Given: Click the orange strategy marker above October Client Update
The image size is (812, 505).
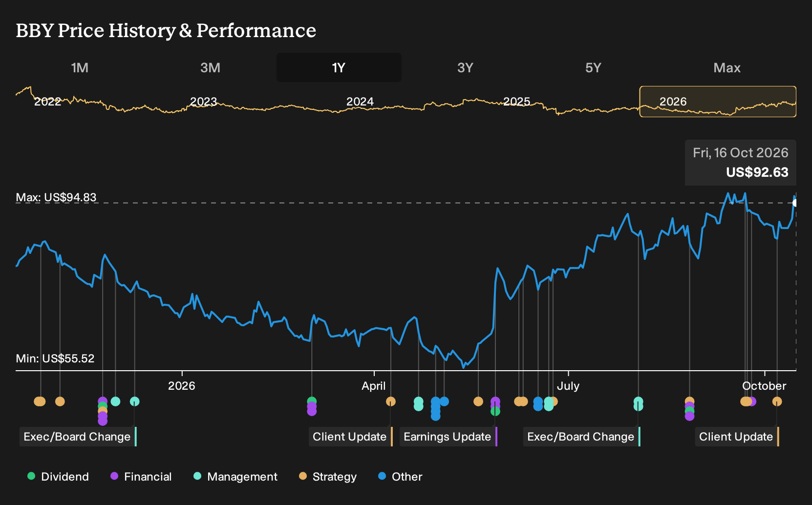Looking at the screenshot, I should (777, 401).
